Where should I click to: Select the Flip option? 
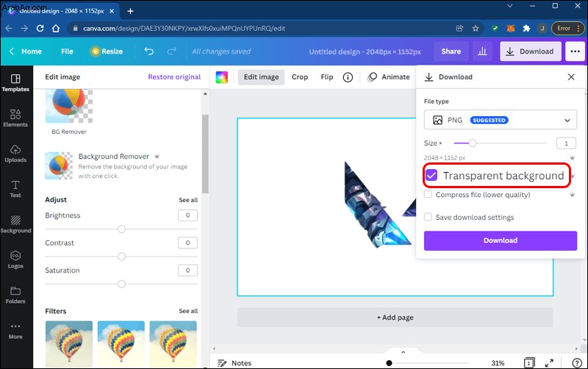click(x=326, y=77)
